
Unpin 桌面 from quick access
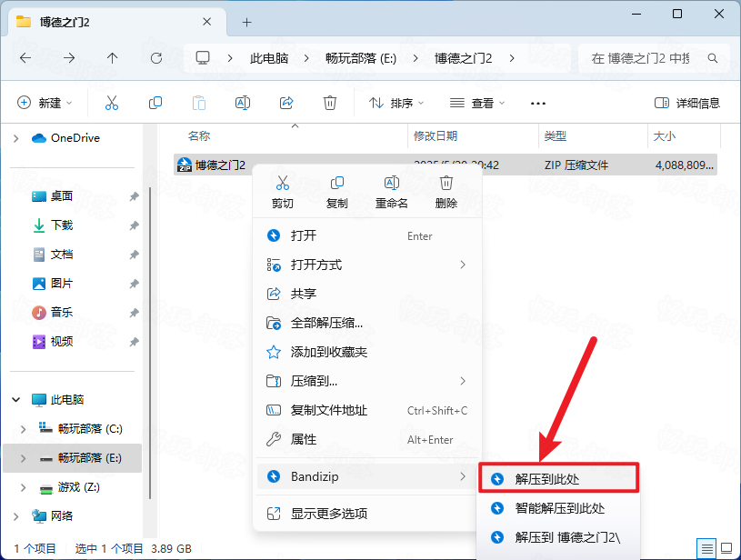tap(135, 196)
